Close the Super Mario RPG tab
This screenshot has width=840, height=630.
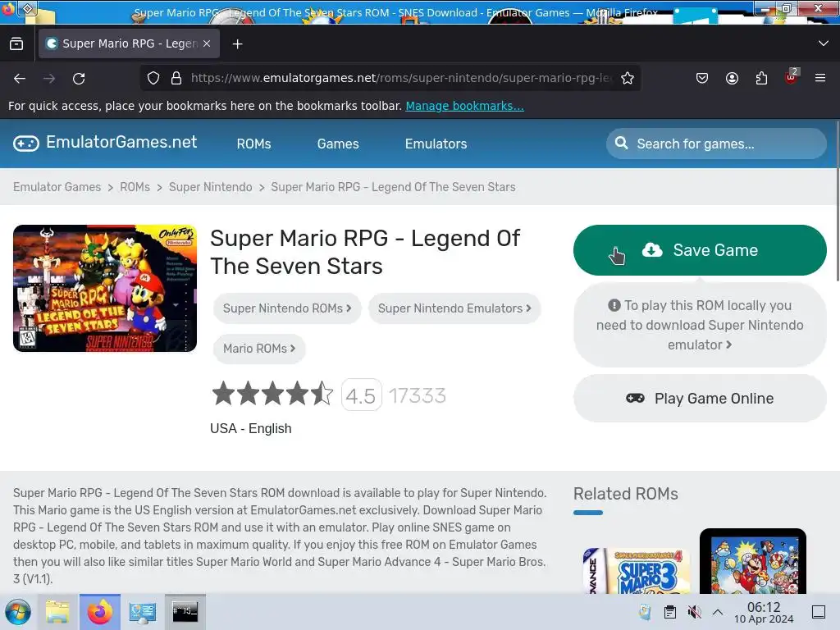[207, 44]
